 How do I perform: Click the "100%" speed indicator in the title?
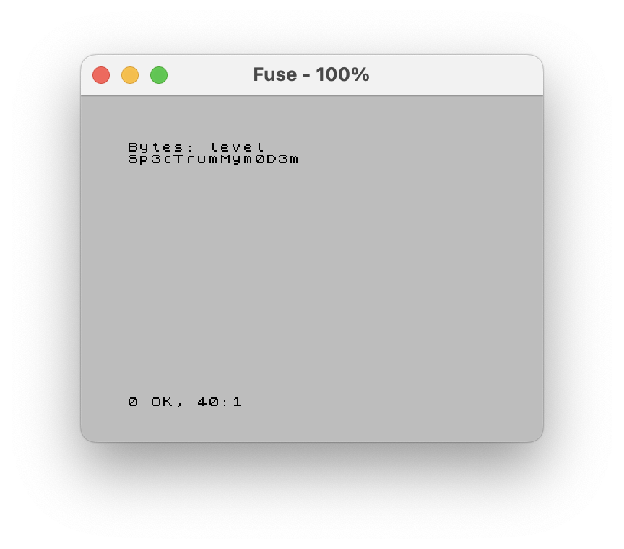(x=343, y=75)
